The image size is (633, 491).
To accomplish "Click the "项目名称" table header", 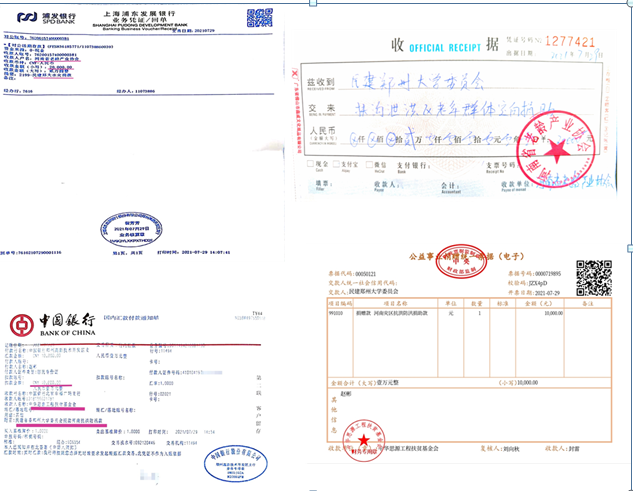I will pos(395,303).
